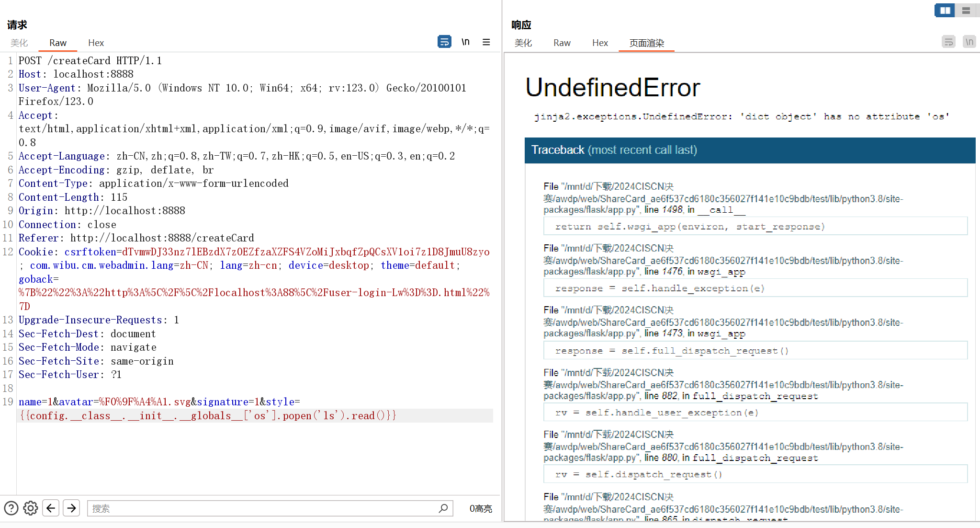The image size is (980, 528).
Task: Click the name=1&avatar body parameter line
Action: pyautogui.click(x=159, y=402)
